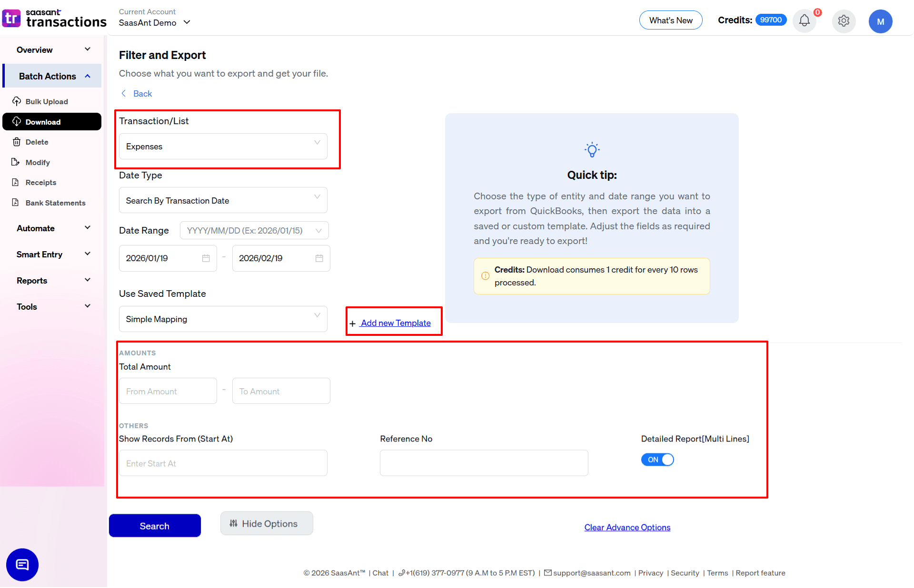Open the Bank Statements menu item
The image size is (914, 588).
click(55, 203)
